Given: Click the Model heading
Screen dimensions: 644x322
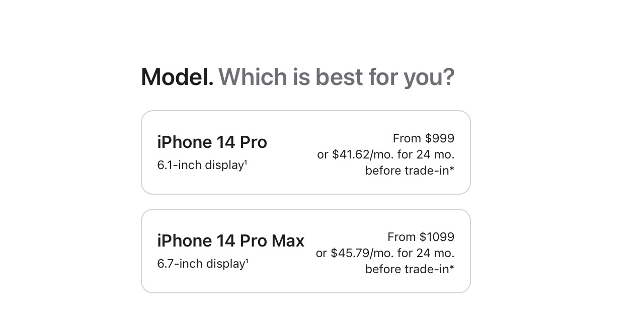Looking at the screenshot, I should 176,76.
